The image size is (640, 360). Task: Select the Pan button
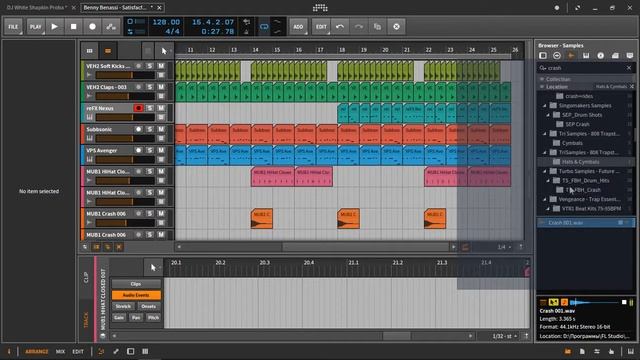pos(136,318)
